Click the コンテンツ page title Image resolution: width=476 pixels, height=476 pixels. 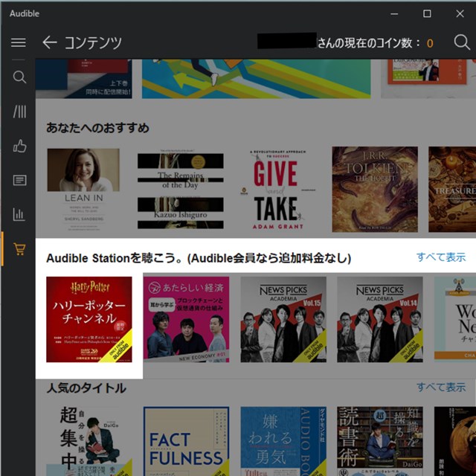tap(93, 42)
